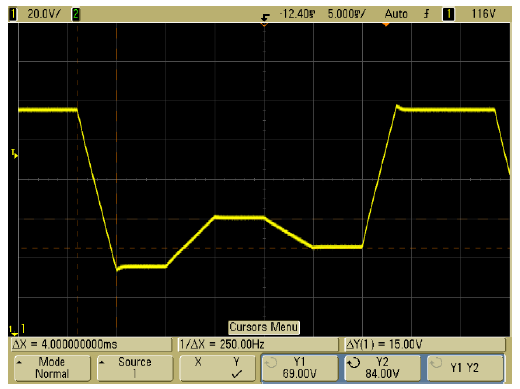
Task: Click the orange trigger position marker at top
Action: (386, 24)
